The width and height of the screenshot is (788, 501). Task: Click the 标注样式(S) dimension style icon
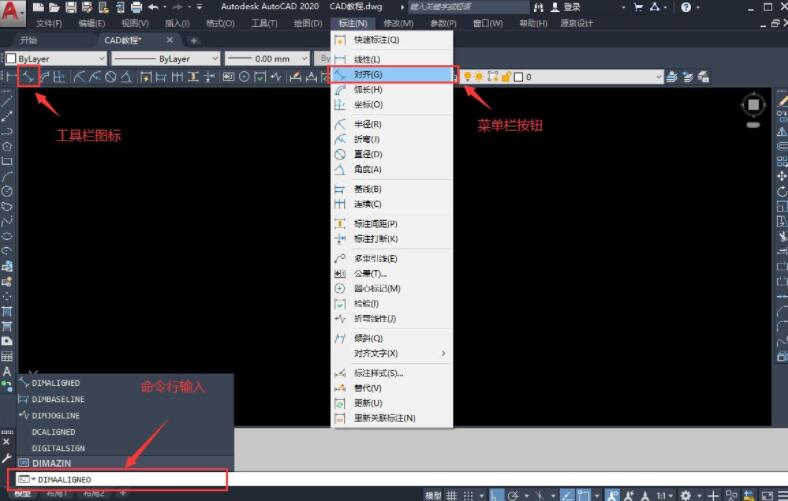pyautogui.click(x=340, y=373)
